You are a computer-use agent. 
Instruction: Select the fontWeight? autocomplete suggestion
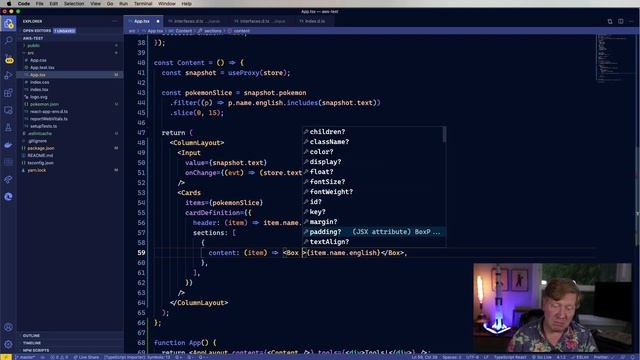click(374, 192)
